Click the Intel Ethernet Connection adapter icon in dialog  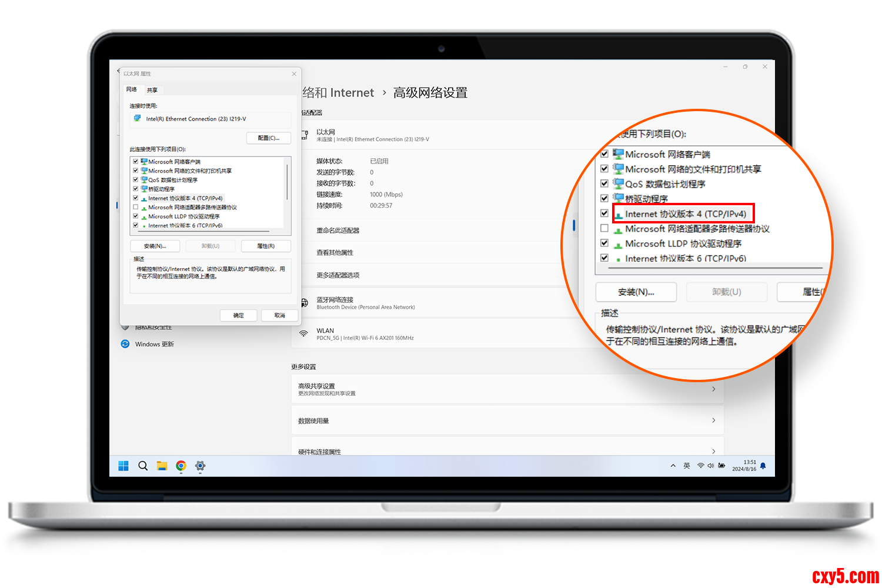click(x=138, y=118)
